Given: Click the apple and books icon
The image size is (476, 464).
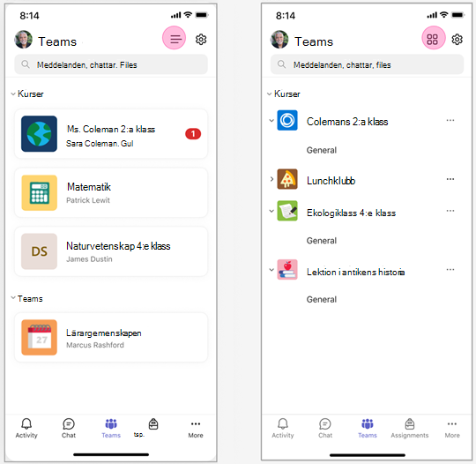Looking at the screenshot, I should 287,270.
